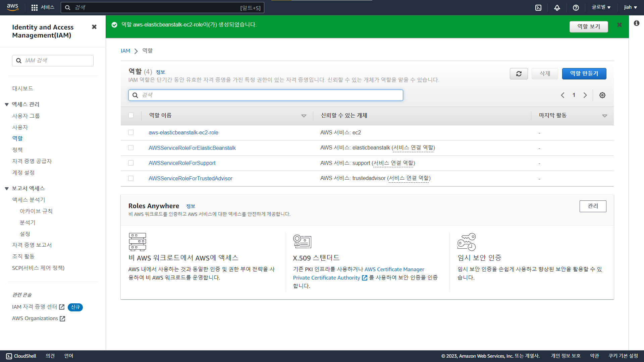Click the search magnifier in the roles filter

pos(135,95)
